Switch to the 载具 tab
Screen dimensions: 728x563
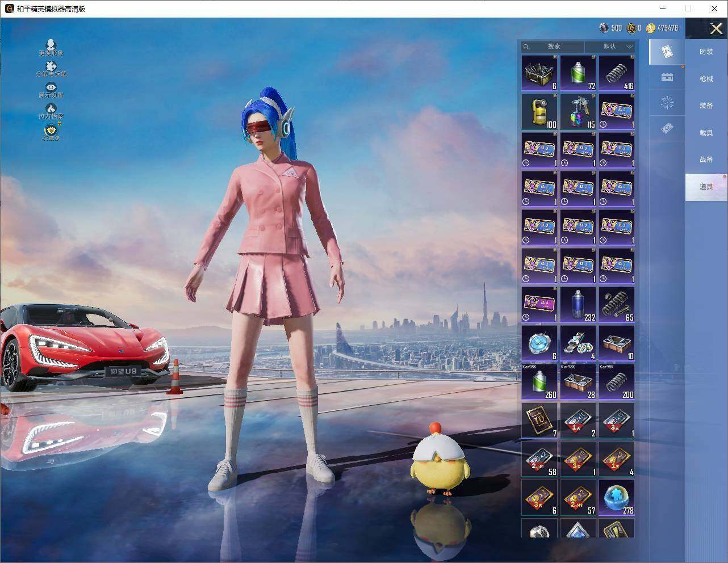[706, 133]
